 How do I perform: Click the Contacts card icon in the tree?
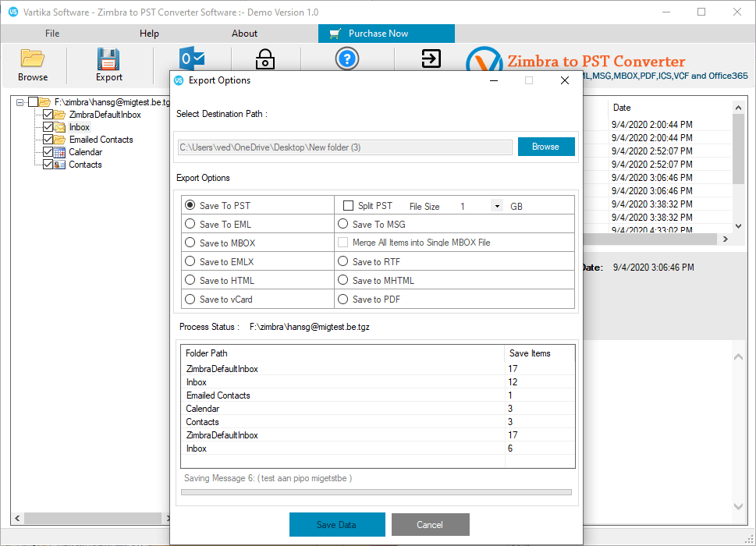click(x=60, y=165)
